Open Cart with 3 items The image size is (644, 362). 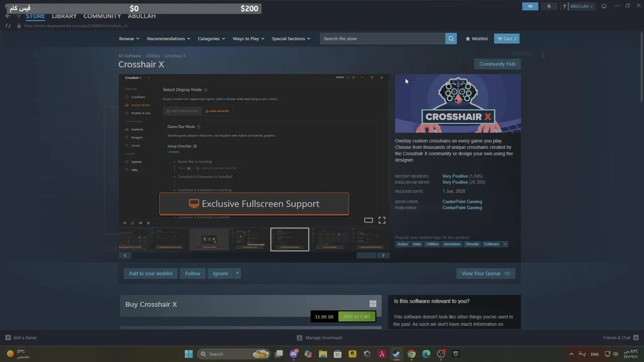pos(507,39)
